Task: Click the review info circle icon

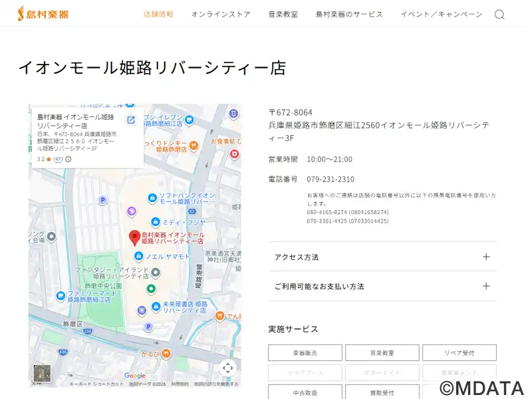Action: pyautogui.click(x=68, y=159)
